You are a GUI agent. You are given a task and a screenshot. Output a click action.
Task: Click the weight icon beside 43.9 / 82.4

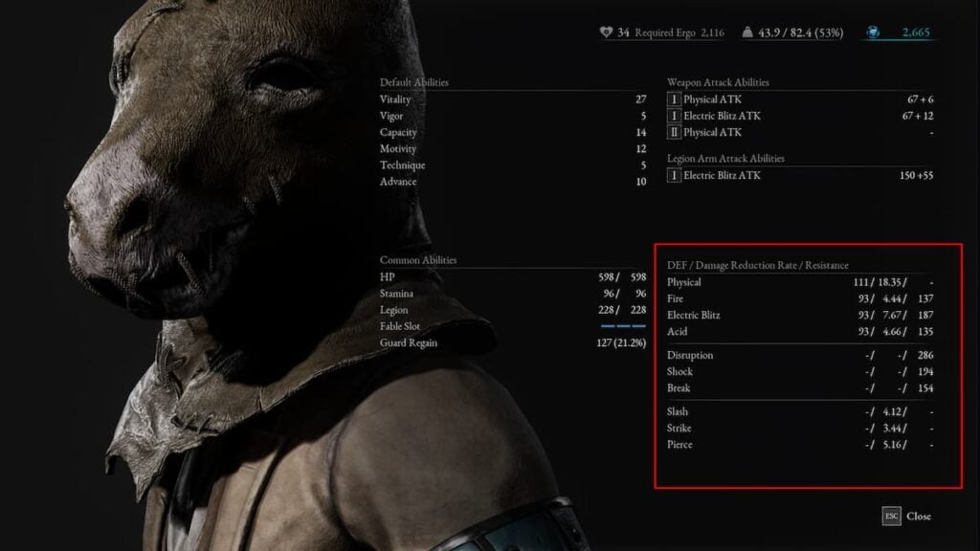746,32
